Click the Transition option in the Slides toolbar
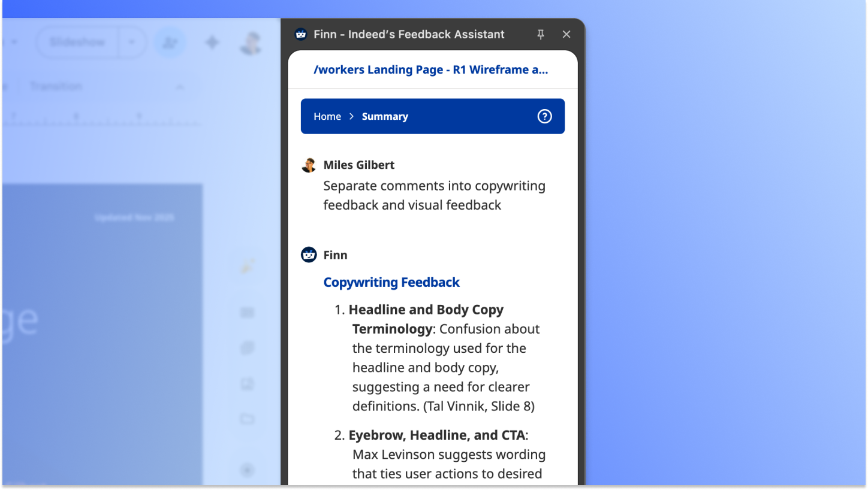Image resolution: width=868 pixels, height=490 pixels. coord(56,86)
